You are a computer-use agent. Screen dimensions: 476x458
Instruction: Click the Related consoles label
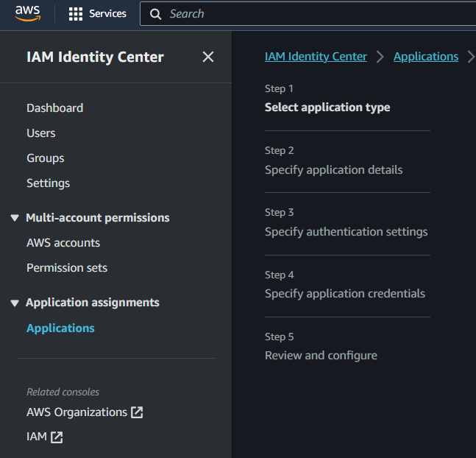click(63, 392)
